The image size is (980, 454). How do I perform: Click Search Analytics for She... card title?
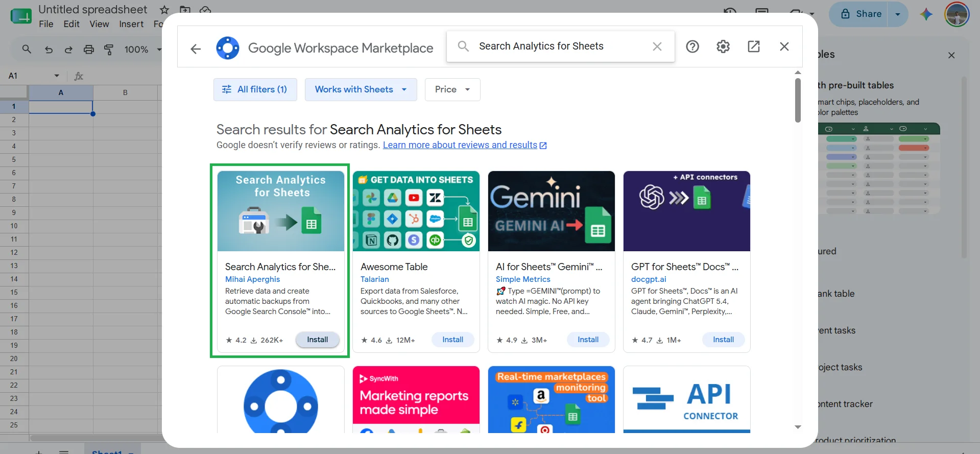[x=280, y=267]
